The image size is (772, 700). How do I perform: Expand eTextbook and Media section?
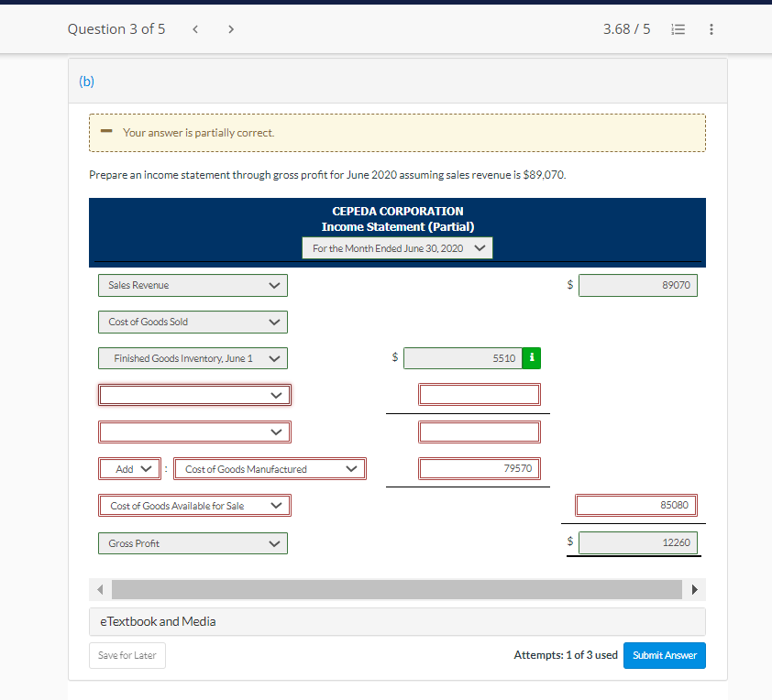(397, 622)
